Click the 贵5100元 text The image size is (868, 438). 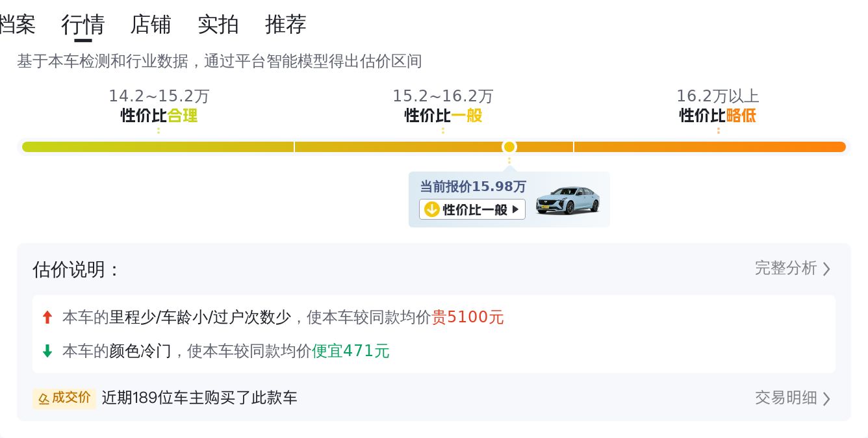(x=468, y=317)
